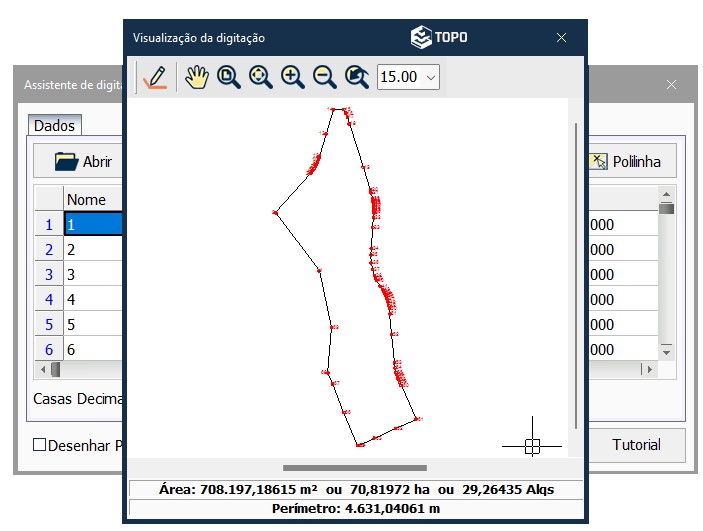This screenshot has height=531, width=703.
Task: Click the zoom previous icon
Action: coord(357,77)
